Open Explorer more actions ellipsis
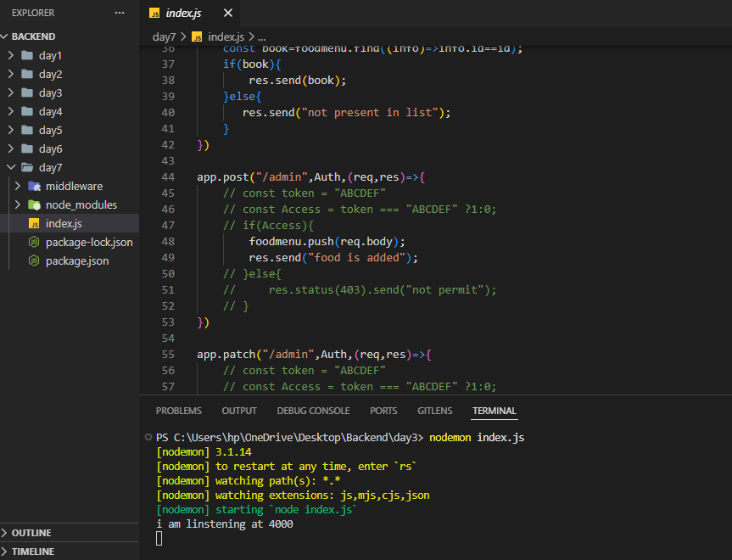The image size is (732, 560). click(120, 13)
